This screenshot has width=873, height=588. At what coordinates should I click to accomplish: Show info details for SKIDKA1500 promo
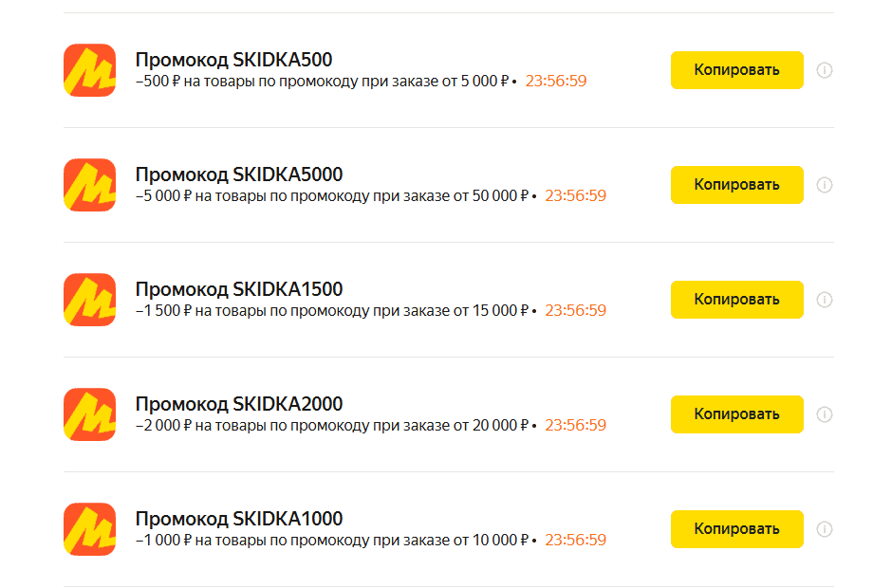tap(825, 300)
